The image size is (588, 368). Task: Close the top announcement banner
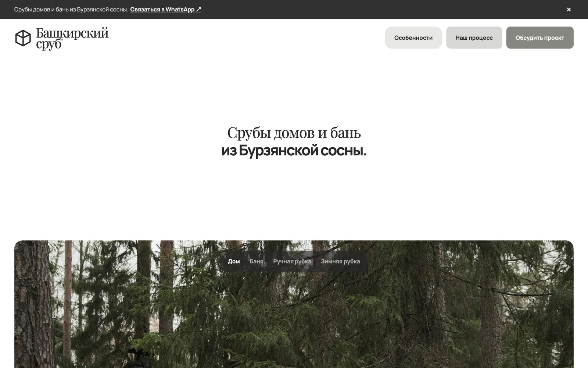pyautogui.click(x=569, y=10)
